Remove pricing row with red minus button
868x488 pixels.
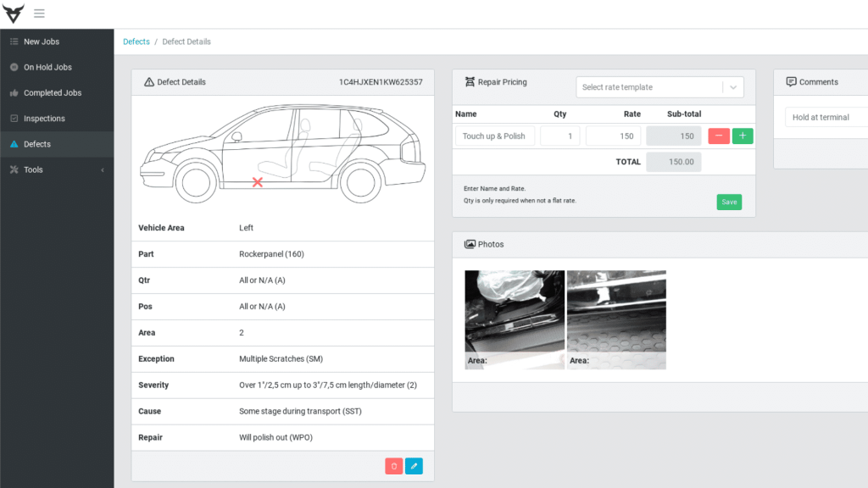[x=719, y=136]
